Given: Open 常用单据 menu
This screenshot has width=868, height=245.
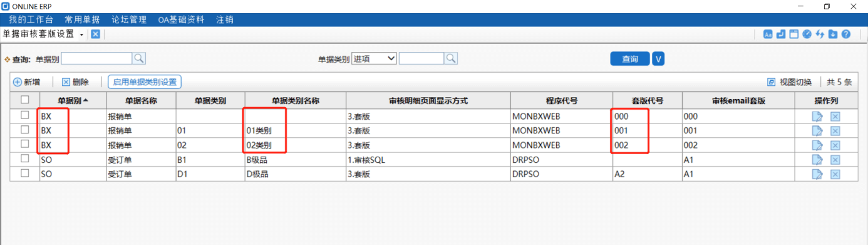Looking at the screenshot, I should click(x=83, y=19).
